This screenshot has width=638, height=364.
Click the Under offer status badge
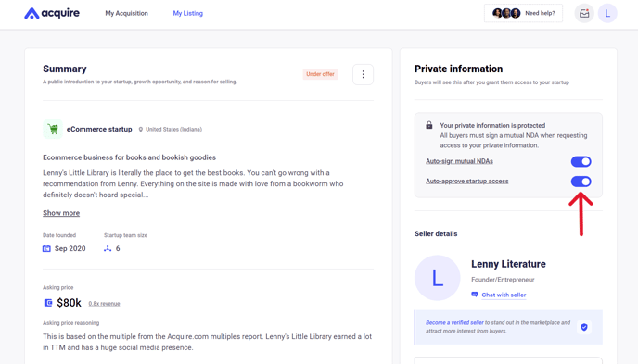tap(320, 74)
